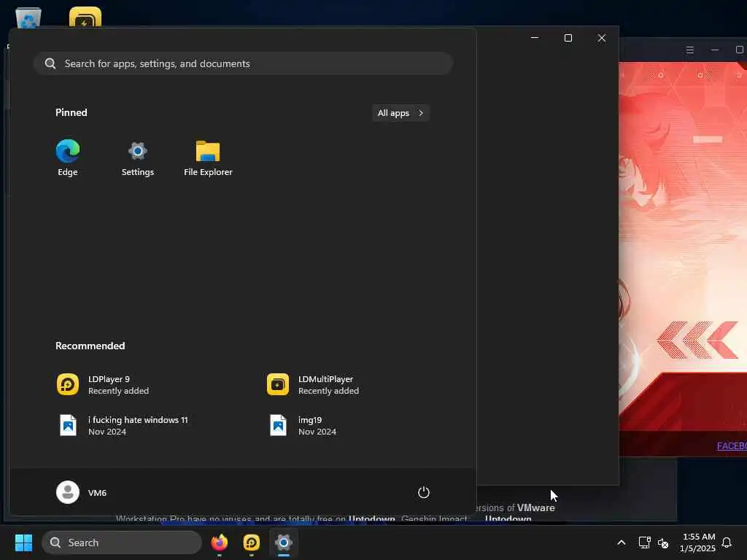Click the power button icon
Viewport: 747px width, 560px height.
[424, 492]
